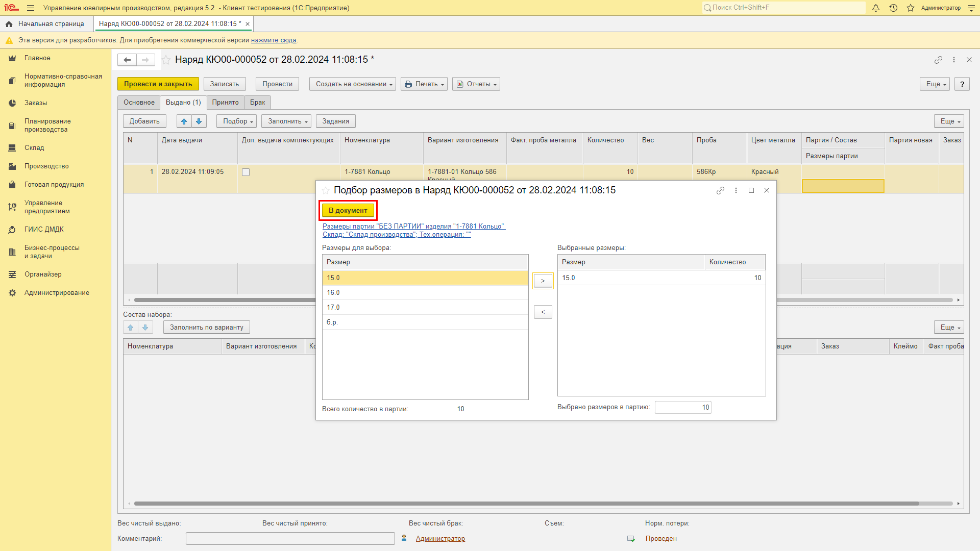Screen dimensions: 980x551
Task: Click Выбрано размеров в партию field
Action: tap(683, 407)
